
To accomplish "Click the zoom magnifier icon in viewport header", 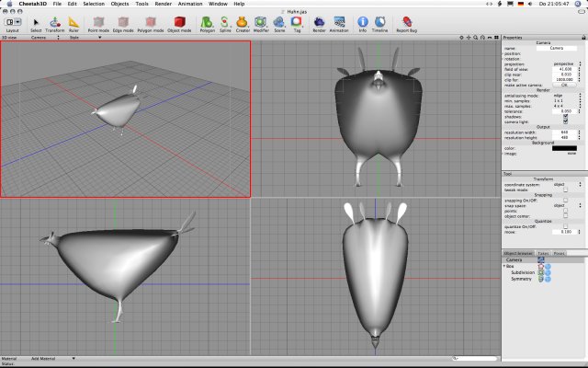I will pyautogui.click(x=476, y=38).
